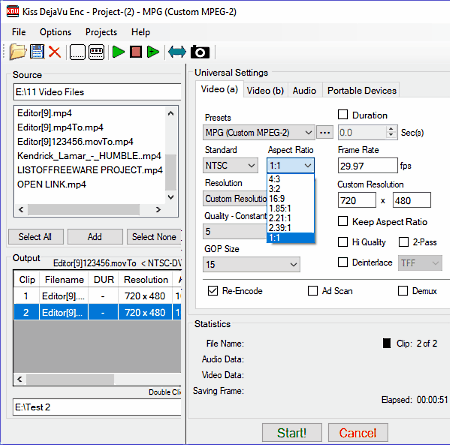Click the E:\Test 2 output path field

click(x=97, y=407)
